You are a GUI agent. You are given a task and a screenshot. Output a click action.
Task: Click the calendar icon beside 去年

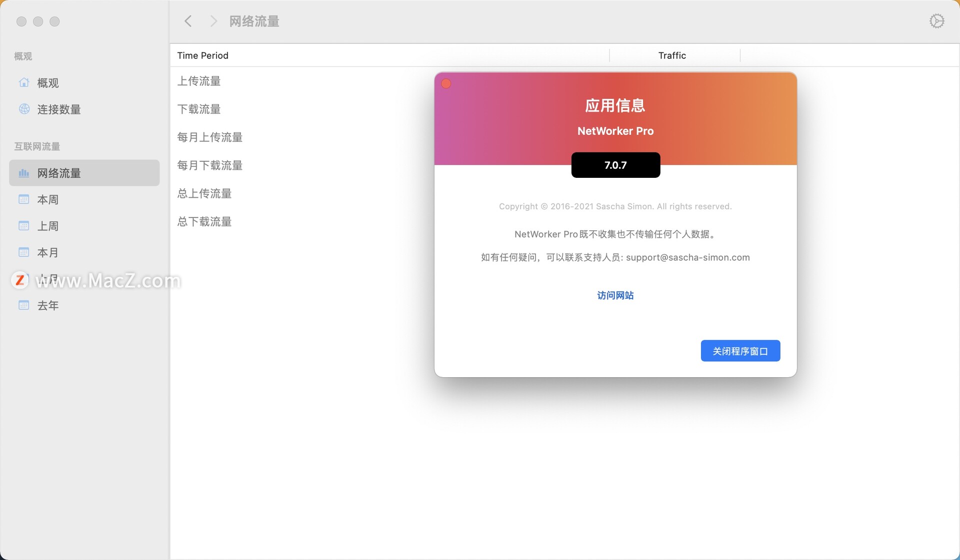(x=23, y=305)
